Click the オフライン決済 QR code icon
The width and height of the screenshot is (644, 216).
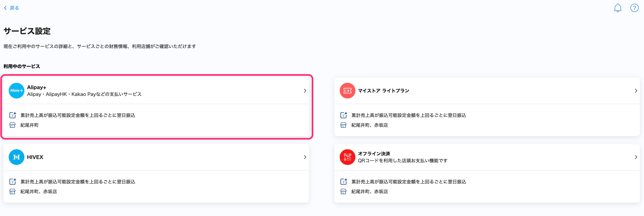347,157
